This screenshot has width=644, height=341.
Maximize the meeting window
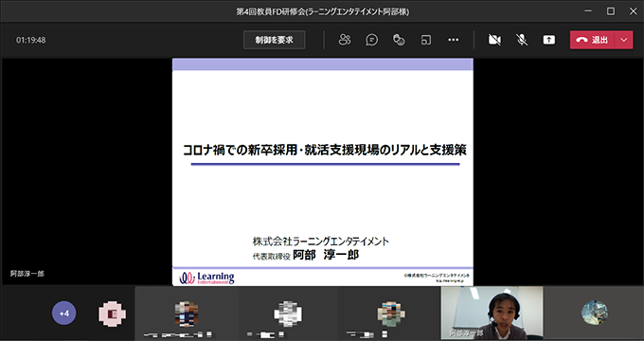click(611, 11)
